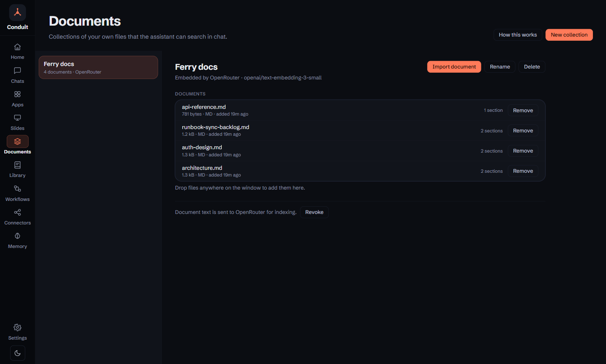Select the Ferry docs collection card

point(98,67)
